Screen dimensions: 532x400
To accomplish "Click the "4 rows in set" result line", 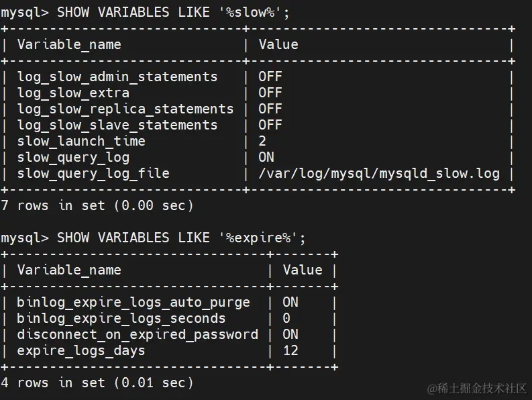I will (97, 383).
